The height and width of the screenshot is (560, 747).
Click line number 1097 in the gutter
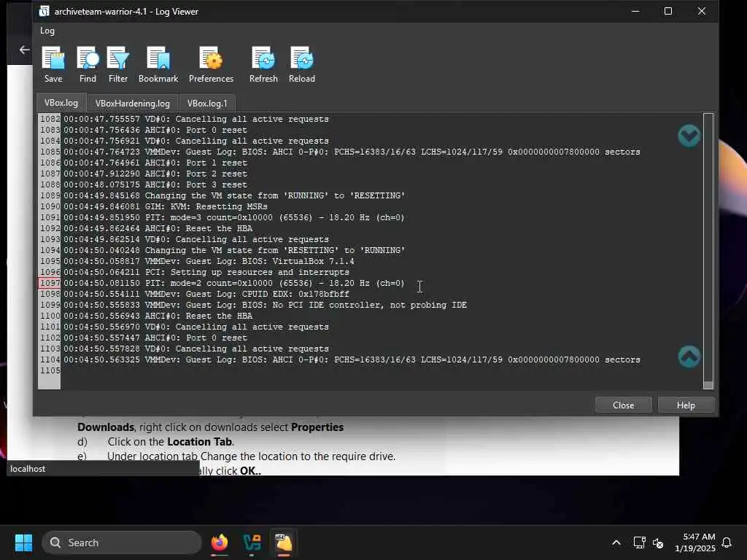point(50,284)
